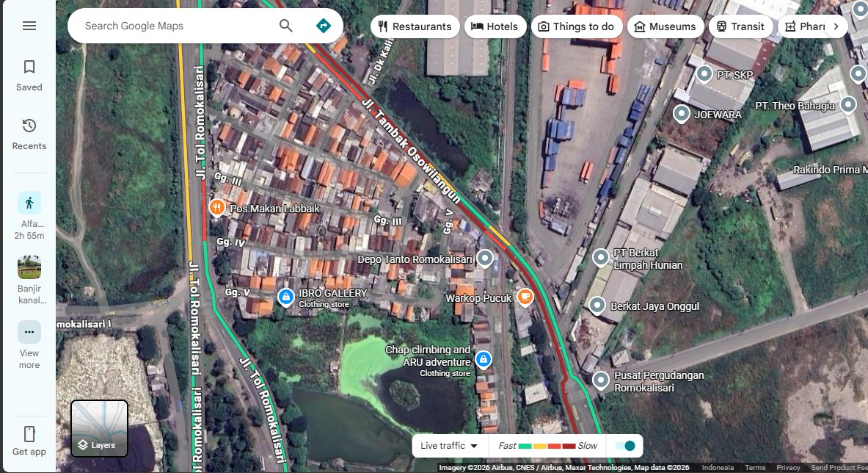Image resolution: width=868 pixels, height=473 pixels.
Task: Click the Warkop Pucuk place label
Action: tap(478, 298)
